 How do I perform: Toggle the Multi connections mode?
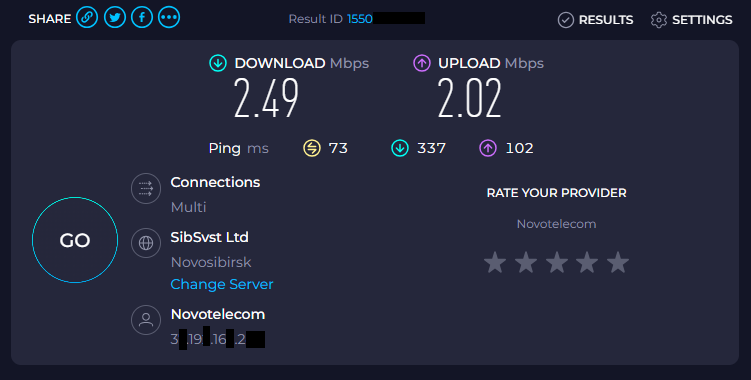188,207
